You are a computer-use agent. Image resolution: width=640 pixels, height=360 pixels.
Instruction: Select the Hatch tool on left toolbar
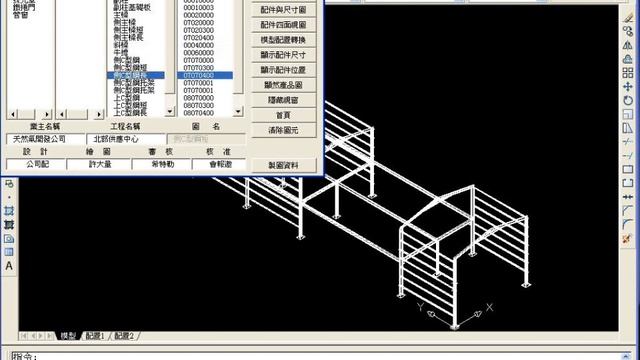pos(9,211)
